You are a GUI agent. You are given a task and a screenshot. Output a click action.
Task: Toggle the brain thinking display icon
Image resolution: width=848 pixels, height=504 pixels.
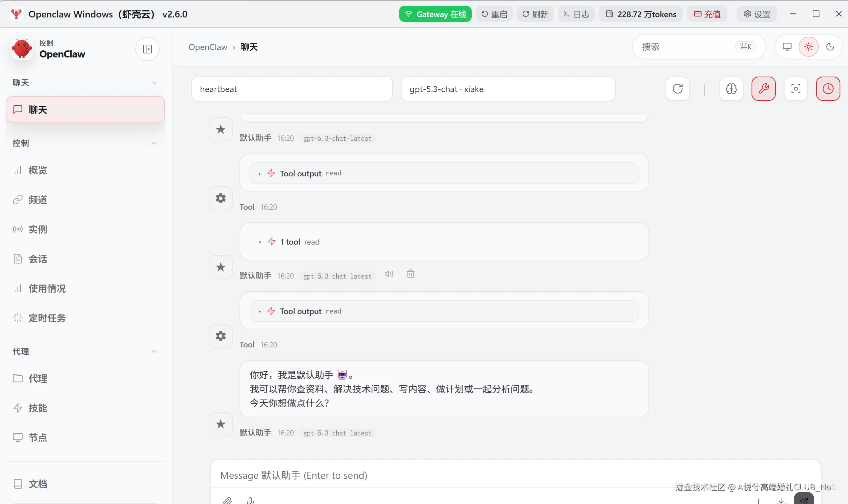pos(731,89)
